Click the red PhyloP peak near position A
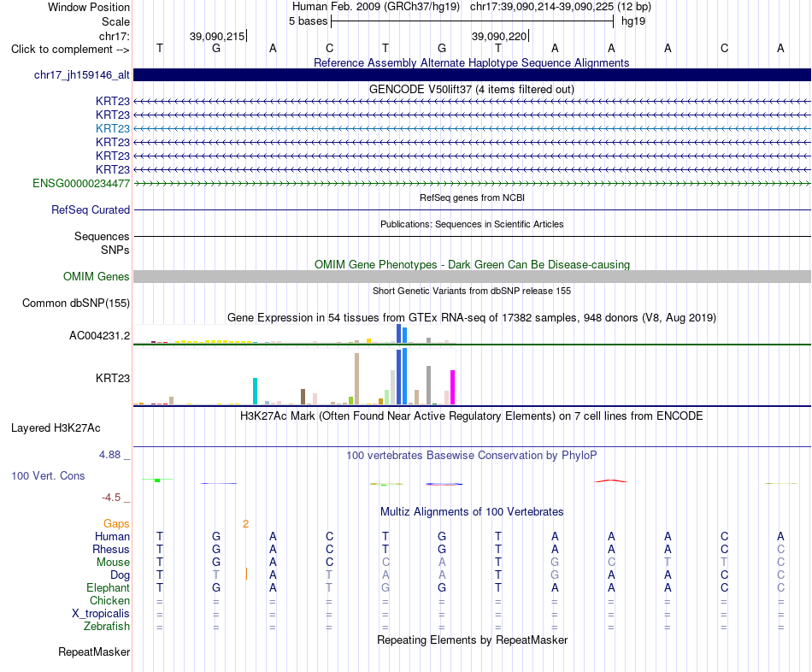 pyautogui.click(x=611, y=480)
